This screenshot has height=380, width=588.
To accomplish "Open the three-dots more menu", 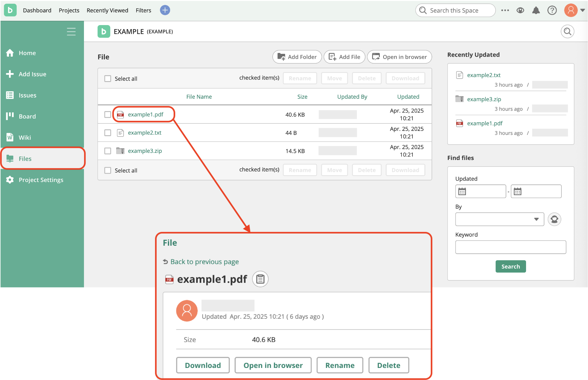I will coord(505,10).
